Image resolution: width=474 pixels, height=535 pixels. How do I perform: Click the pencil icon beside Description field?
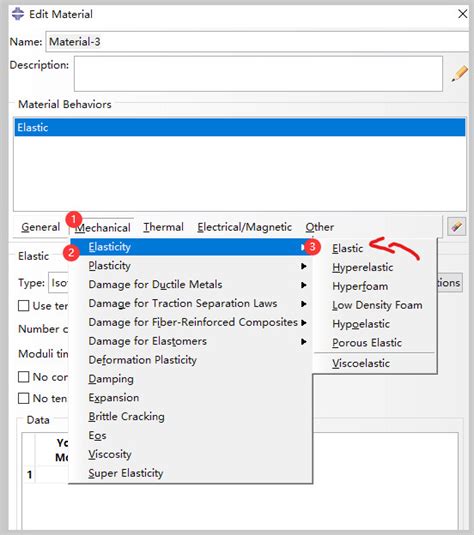[460, 73]
